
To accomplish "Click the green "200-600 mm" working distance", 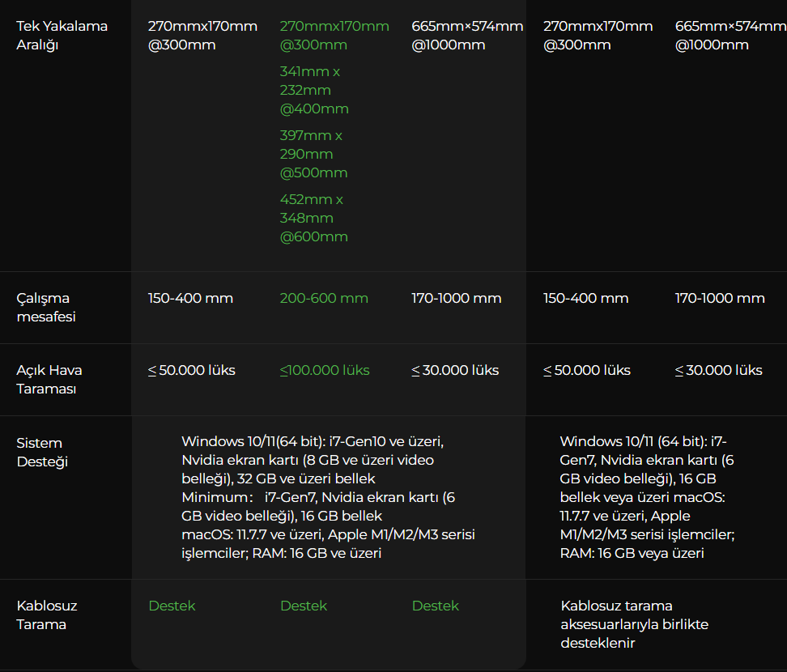I will [x=324, y=299].
